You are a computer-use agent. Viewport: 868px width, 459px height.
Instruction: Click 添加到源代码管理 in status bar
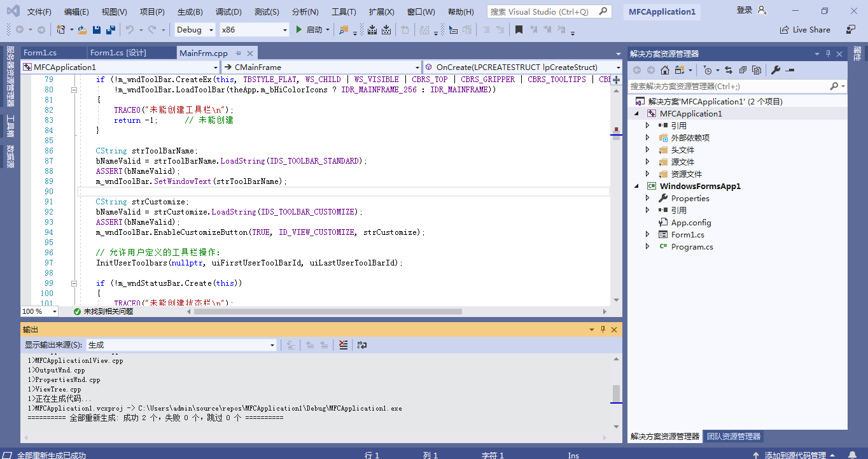tap(795, 455)
